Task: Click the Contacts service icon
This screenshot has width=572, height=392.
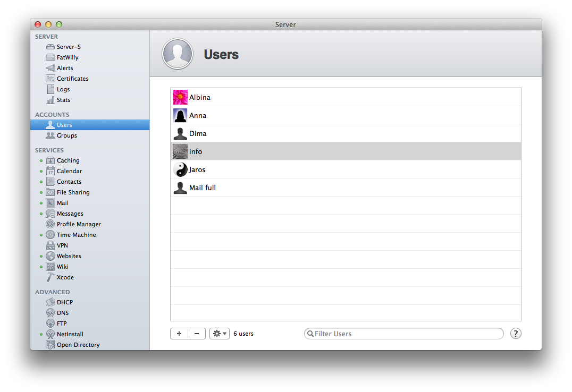Action: coord(51,182)
